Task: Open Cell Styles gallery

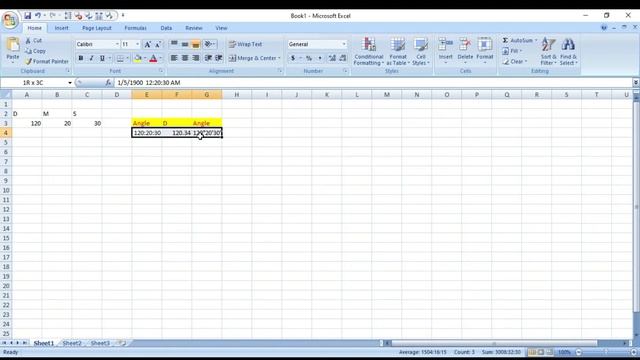Action: tap(420, 51)
